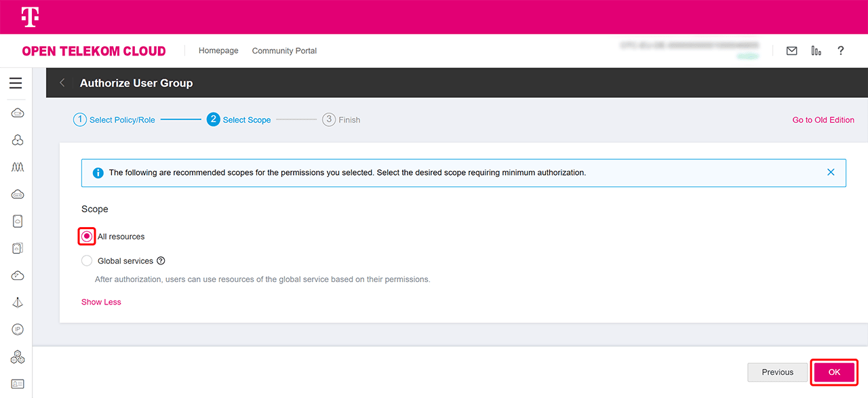Screen dimensions: 868x398
Task: Collapse scopes with Show Less
Action: (x=101, y=302)
